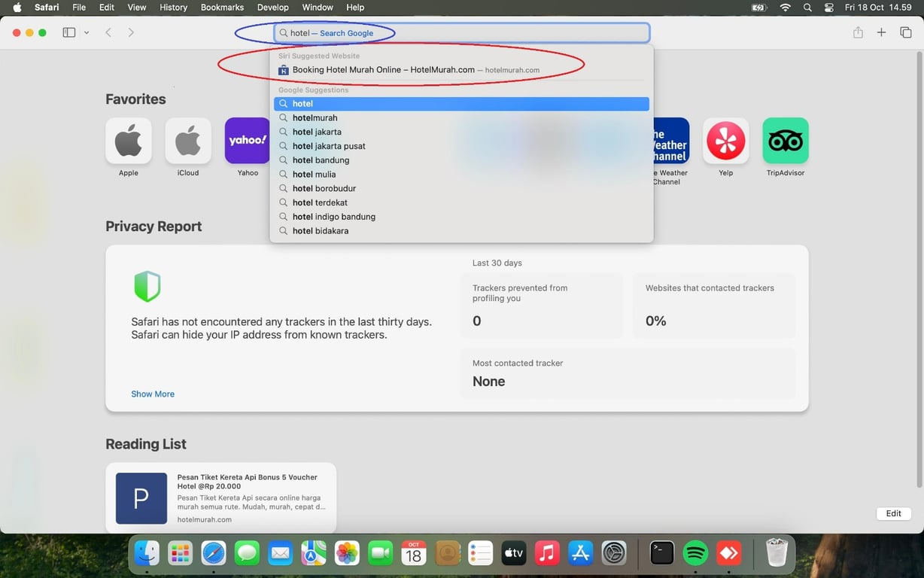The width and height of the screenshot is (924, 578).
Task: Go forward with the toolbar forward arrow
Action: [131, 33]
